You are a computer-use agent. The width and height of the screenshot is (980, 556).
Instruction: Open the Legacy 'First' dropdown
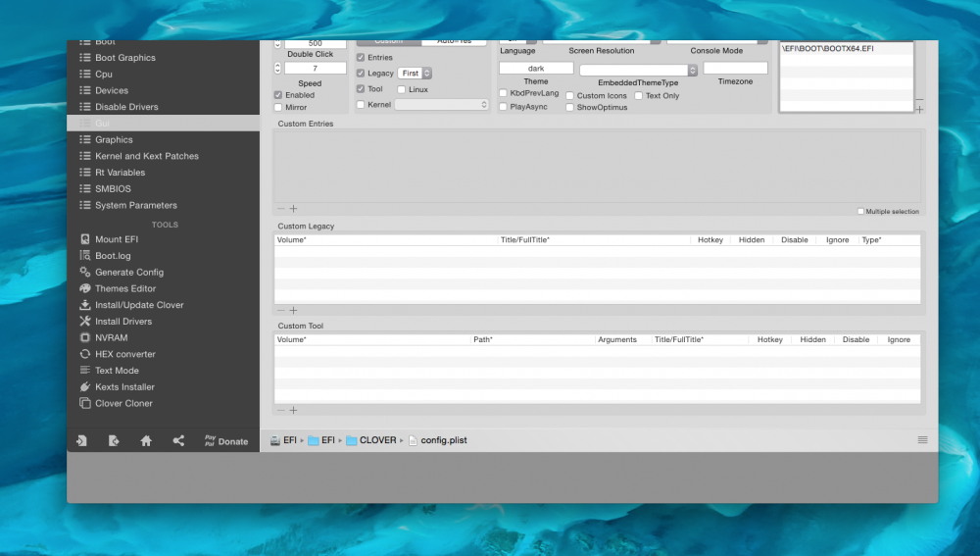click(415, 74)
